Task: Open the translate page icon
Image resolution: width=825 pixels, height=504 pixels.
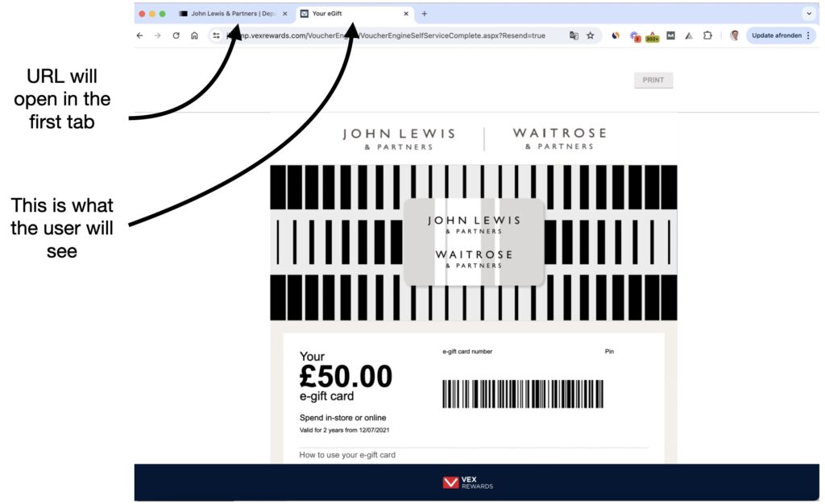Action: tap(574, 35)
